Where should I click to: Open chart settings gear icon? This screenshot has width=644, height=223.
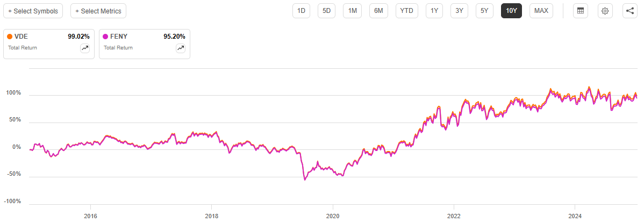[605, 11]
